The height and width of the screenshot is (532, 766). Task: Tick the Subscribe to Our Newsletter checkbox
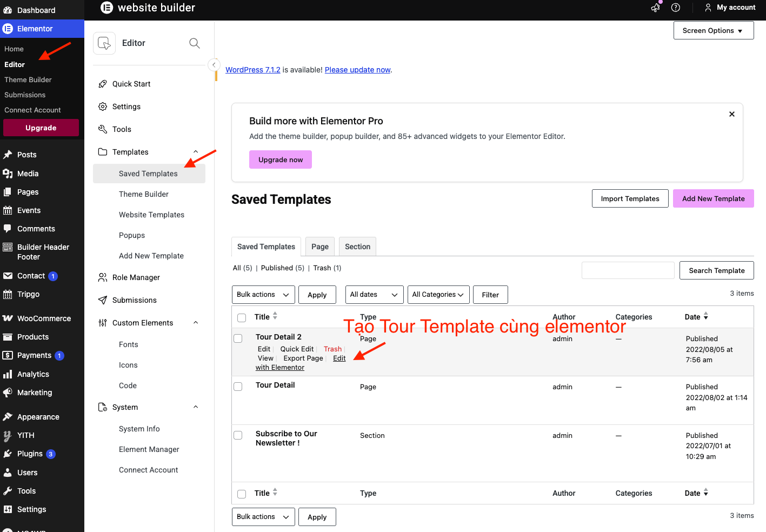(x=238, y=435)
